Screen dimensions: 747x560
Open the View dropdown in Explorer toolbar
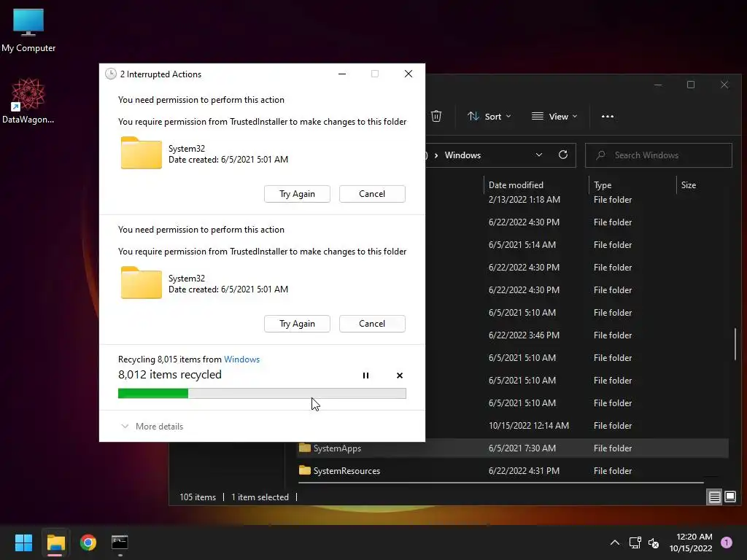pos(554,116)
